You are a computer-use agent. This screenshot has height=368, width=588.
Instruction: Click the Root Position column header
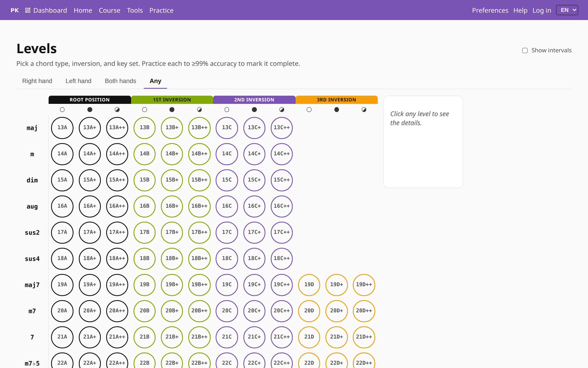90,100
